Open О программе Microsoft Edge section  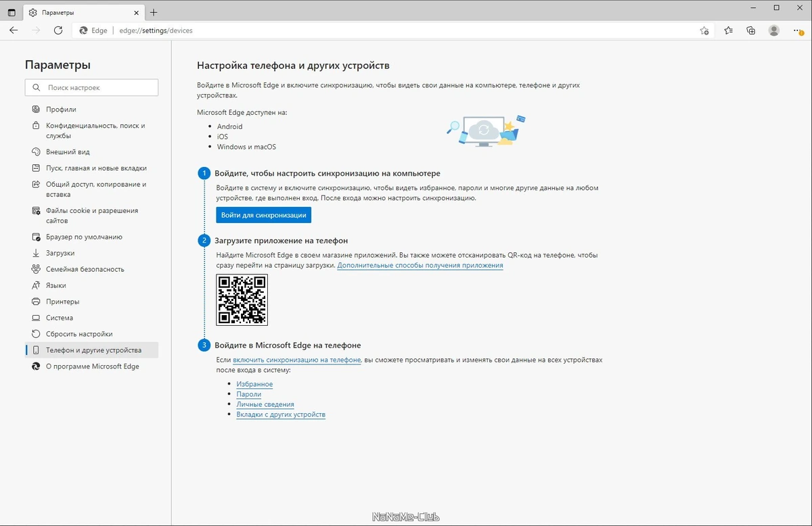point(91,366)
